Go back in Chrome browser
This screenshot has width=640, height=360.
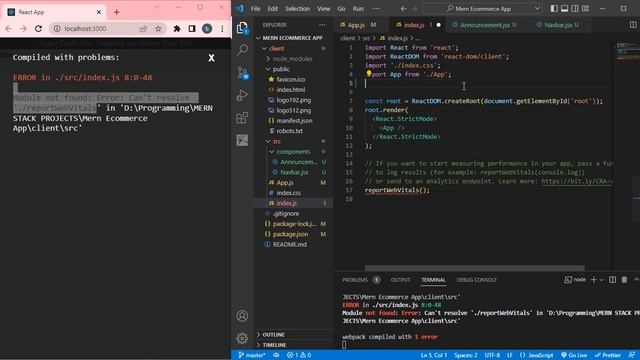click(x=9, y=29)
